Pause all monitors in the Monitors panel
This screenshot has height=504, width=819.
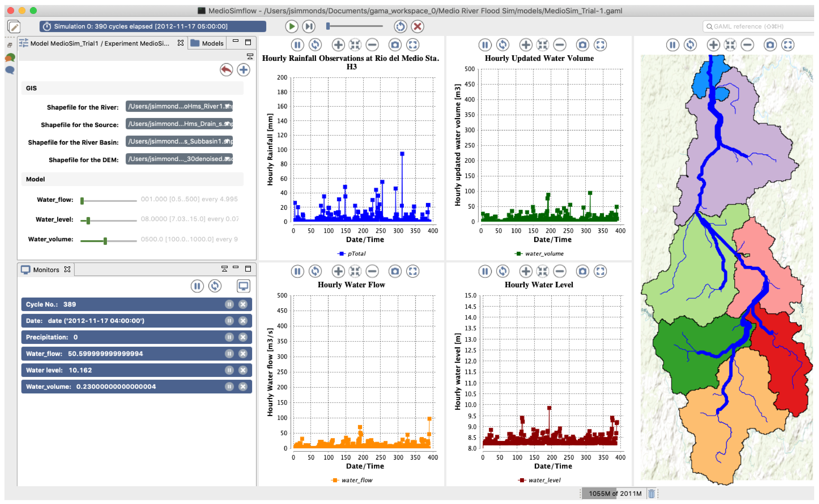[x=197, y=286]
